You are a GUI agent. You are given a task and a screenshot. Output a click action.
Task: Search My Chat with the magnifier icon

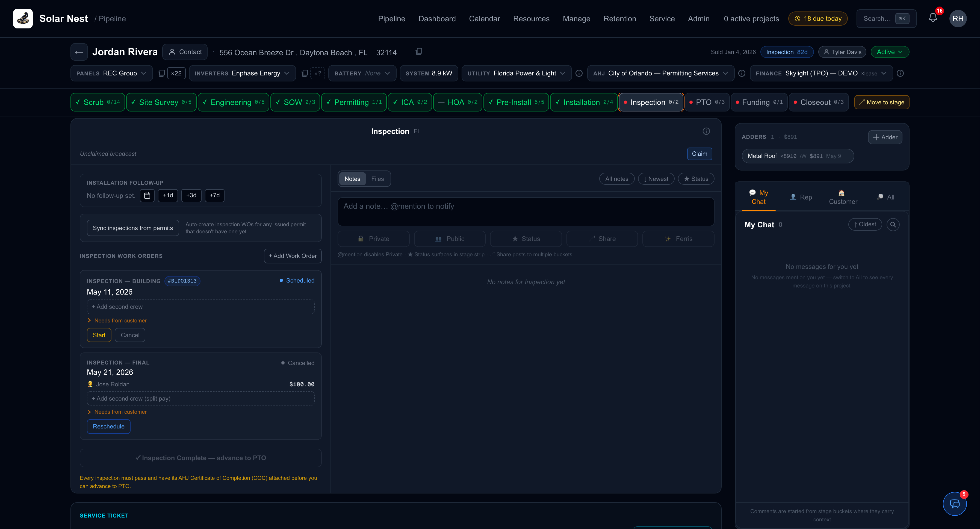pos(893,225)
